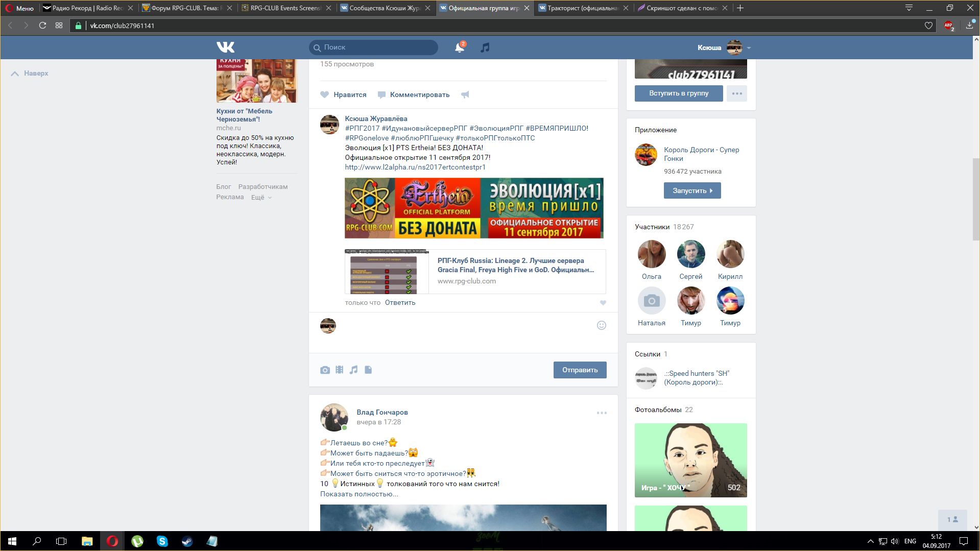
Task: Open Speed hunters SH link
Action: pos(697,378)
